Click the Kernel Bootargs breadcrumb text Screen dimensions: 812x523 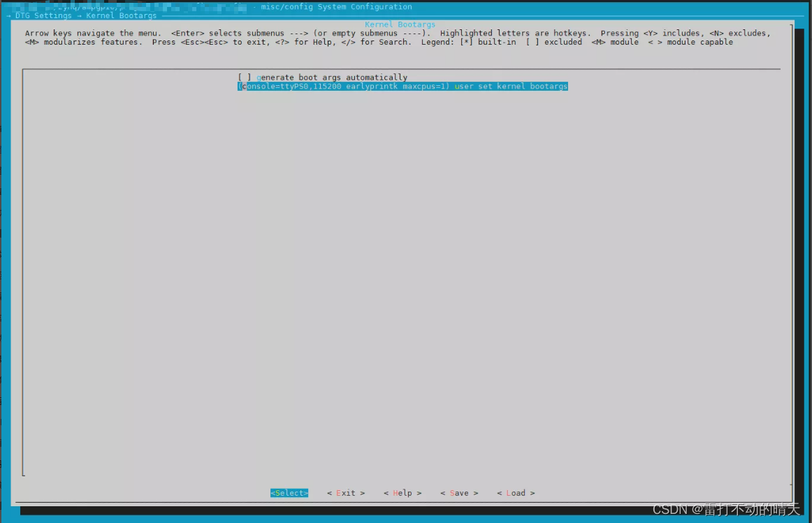point(121,15)
